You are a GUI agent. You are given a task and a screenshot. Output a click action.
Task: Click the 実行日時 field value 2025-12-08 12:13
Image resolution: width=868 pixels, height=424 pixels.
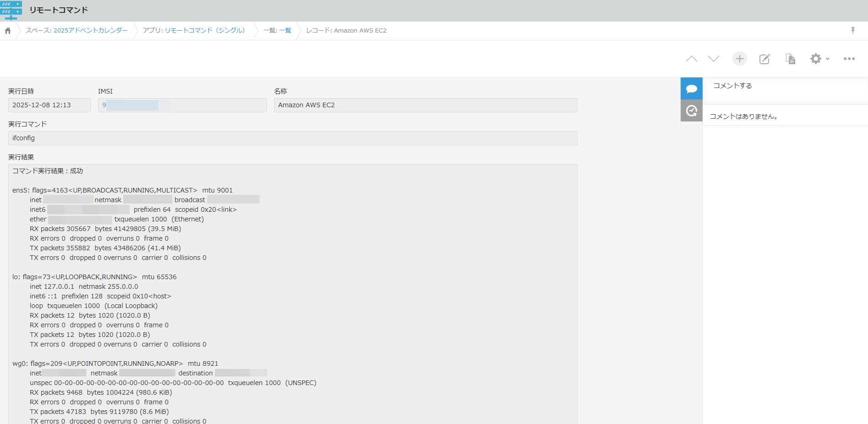pos(49,105)
